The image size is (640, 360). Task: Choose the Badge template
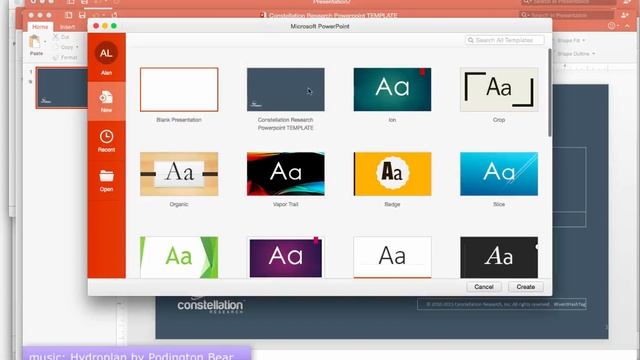tap(392, 174)
